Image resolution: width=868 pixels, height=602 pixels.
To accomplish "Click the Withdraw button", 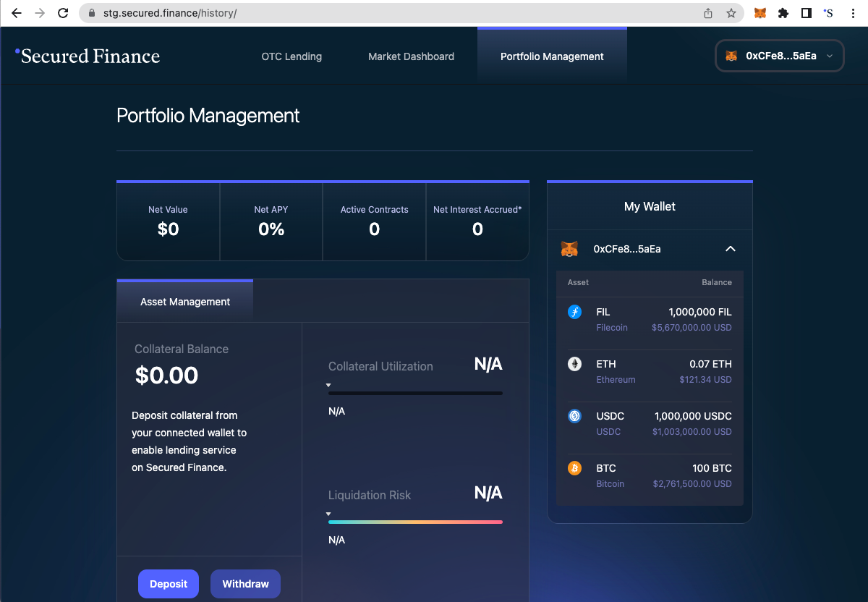I will (x=245, y=584).
